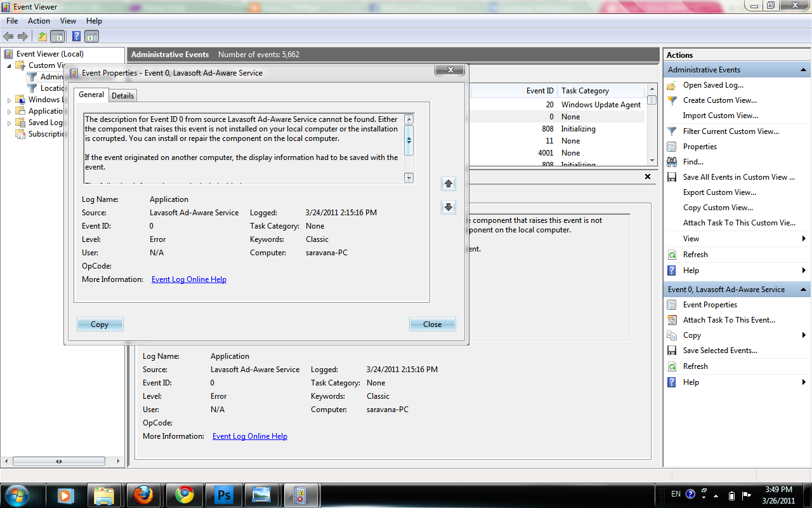Open the Help menu

pyautogui.click(x=94, y=21)
